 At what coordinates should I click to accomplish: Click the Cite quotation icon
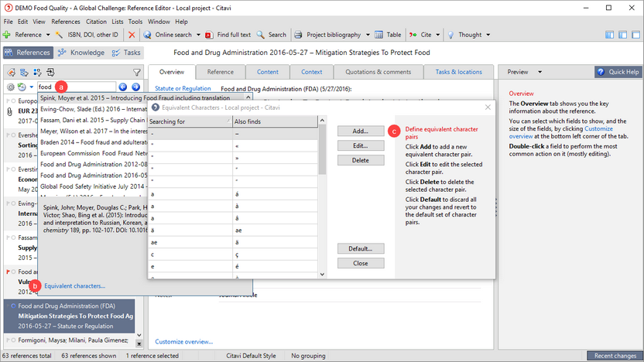[x=413, y=35]
